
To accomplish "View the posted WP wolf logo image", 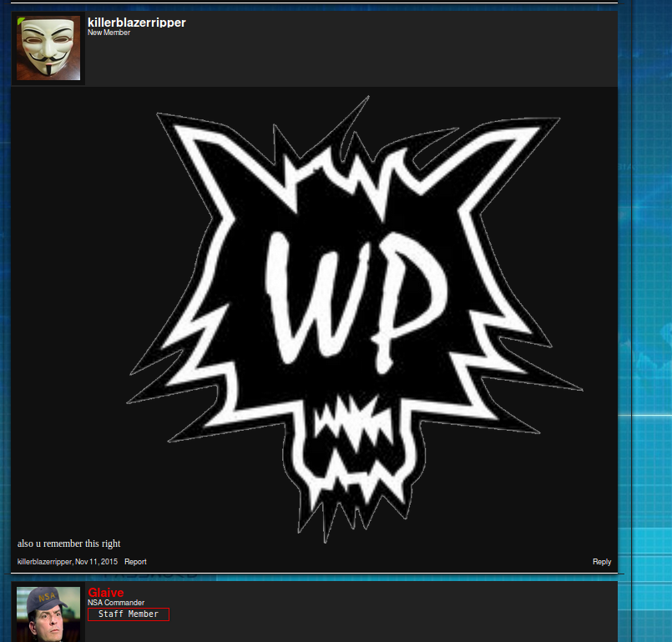I will pyautogui.click(x=355, y=319).
